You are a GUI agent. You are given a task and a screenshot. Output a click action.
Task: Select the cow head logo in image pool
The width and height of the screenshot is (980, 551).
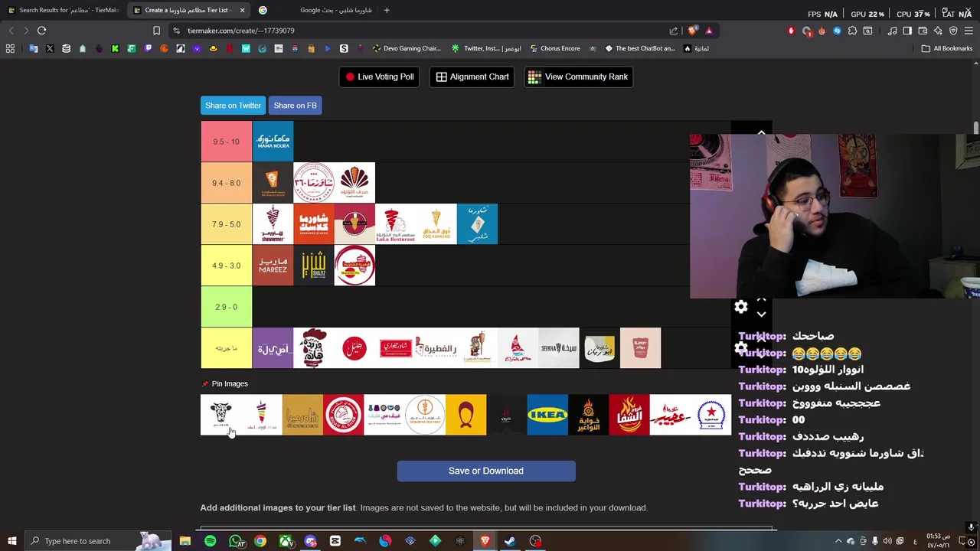[x=220, y=415]
